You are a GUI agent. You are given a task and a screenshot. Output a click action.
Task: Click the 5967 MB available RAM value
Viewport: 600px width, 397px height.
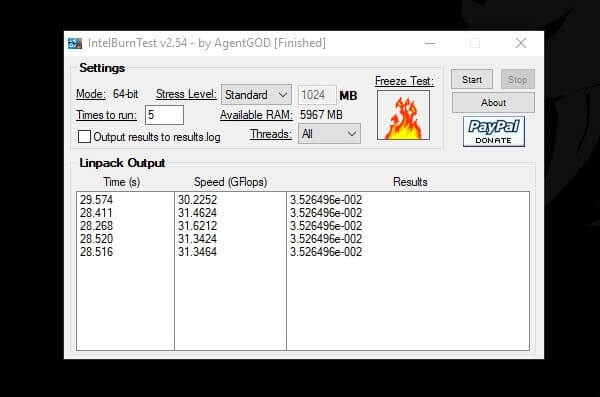[x=321, y=115]
